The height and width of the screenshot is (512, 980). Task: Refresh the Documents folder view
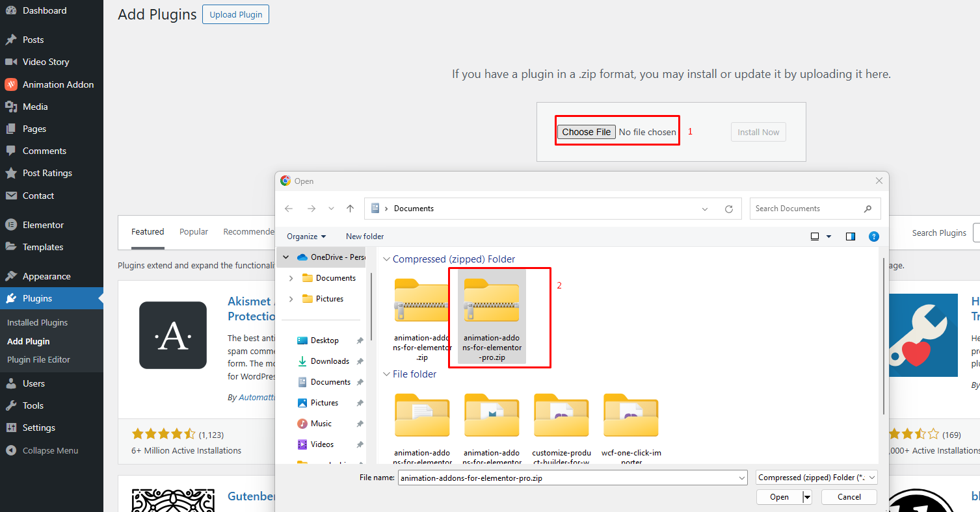[x=729, y=209]
